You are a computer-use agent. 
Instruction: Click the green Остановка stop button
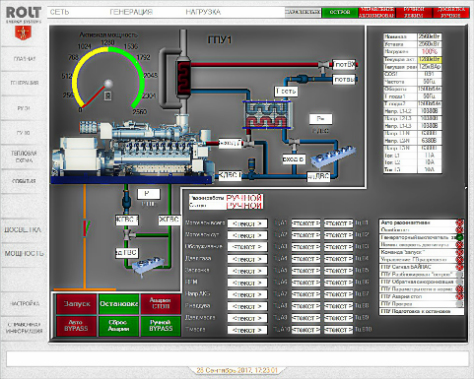tap(119, 304)
